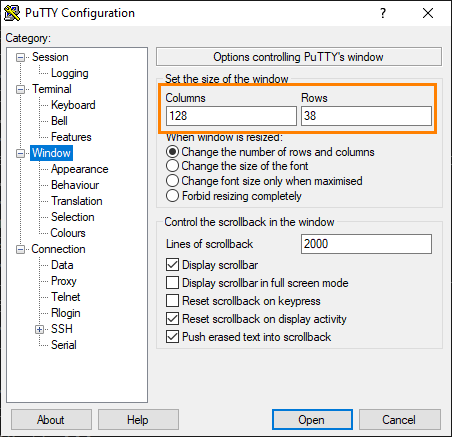Open the Colours category
The width and height of the screenshot is (452, 437).
[x=68, y=233]
